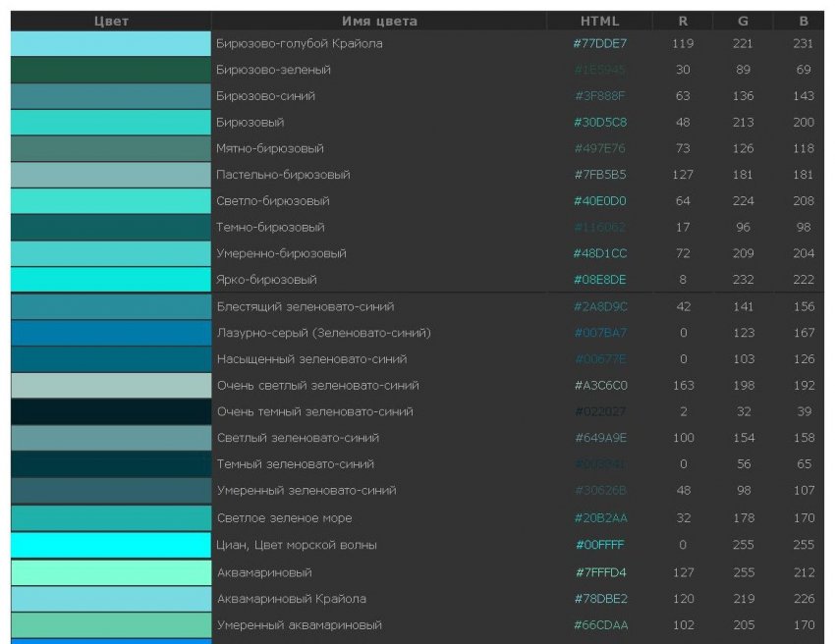Pick the Очень темный зеленовато-синий swatch
This screenshot has width=835, height=644.
(x=111, y=411)
